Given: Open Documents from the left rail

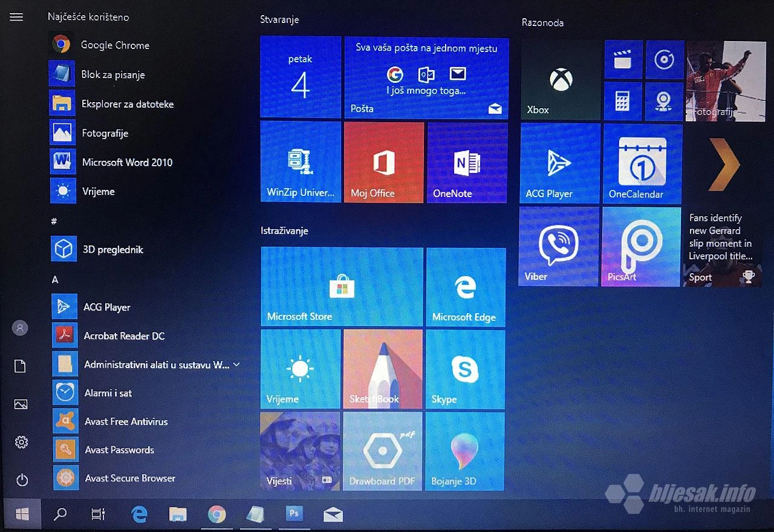Looking at the screenshot, I should tap(20, 366).
